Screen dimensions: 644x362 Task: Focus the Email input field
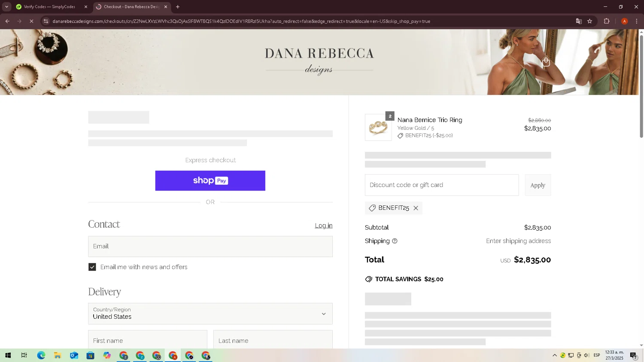[210, 246]
